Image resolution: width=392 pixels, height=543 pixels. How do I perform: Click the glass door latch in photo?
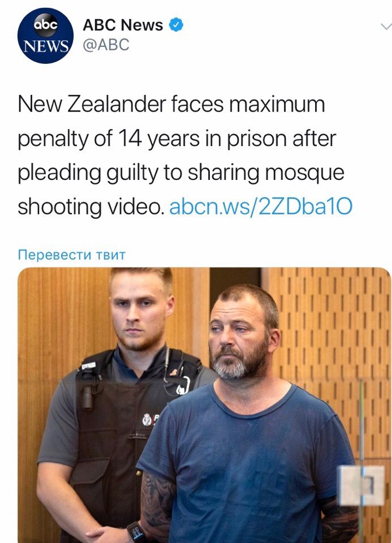click(361, 485)
